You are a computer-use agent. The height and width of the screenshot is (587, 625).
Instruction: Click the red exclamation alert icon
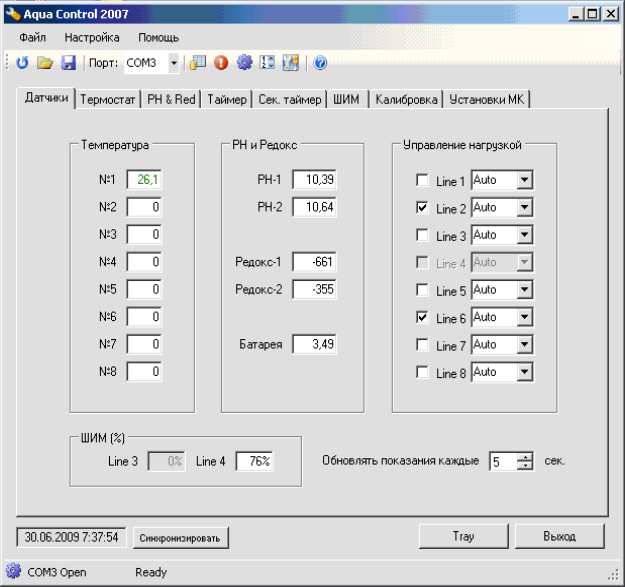pos(221,63)
